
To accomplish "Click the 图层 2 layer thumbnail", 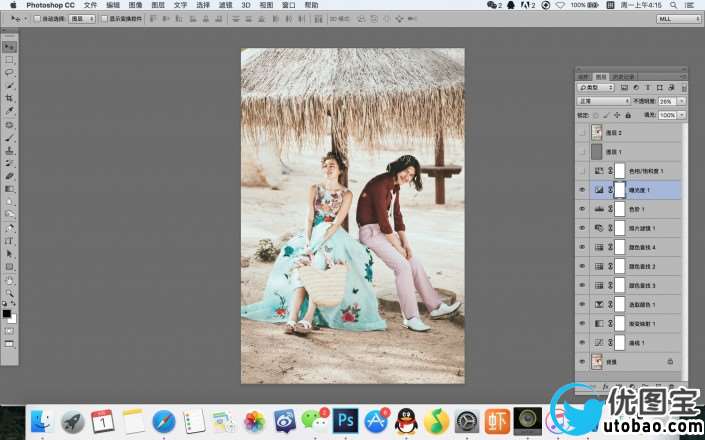I will 597,133.
